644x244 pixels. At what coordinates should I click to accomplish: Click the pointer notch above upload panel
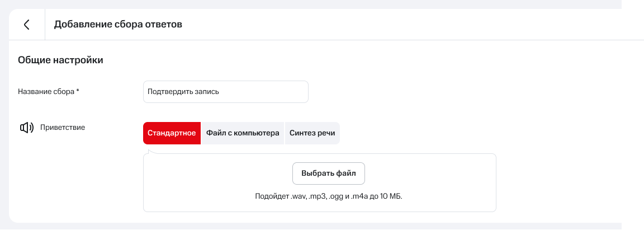(x=151, y=151)
